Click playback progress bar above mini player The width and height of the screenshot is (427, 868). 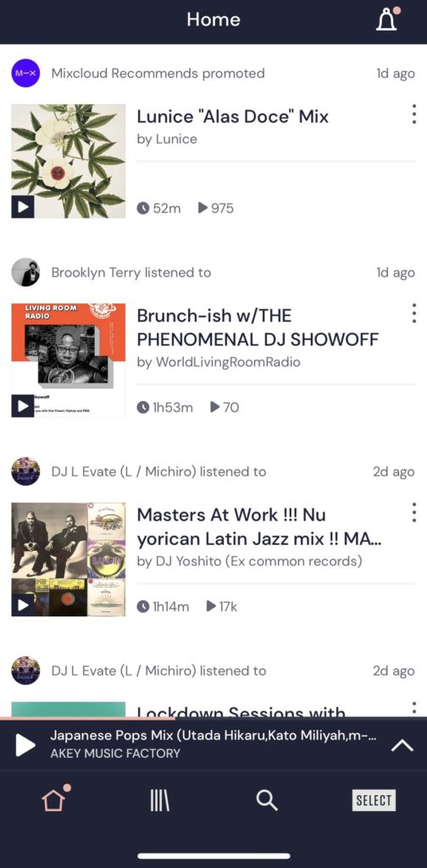pyautogui.click(x=213, y=718)
